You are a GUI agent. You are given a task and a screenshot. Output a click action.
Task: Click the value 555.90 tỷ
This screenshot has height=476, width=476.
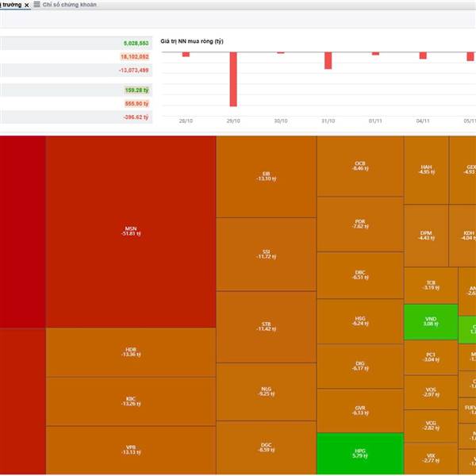point(136,104)
